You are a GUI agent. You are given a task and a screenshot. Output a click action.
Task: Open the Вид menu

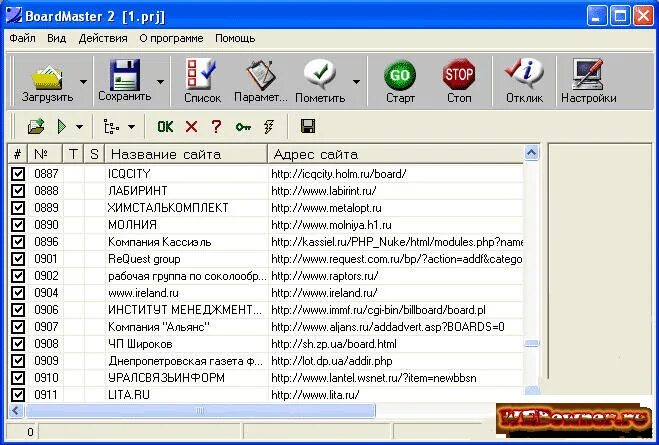click(x=56, y=38)
